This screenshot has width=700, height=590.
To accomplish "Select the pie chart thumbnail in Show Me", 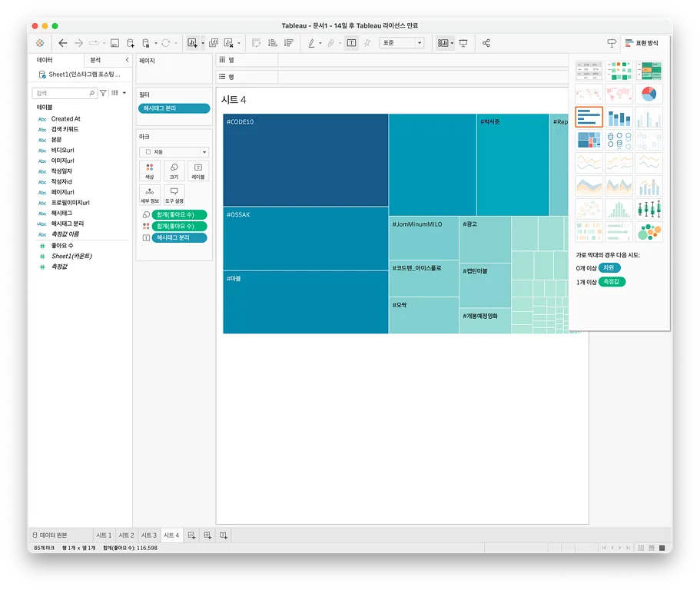I will (649, 94).
